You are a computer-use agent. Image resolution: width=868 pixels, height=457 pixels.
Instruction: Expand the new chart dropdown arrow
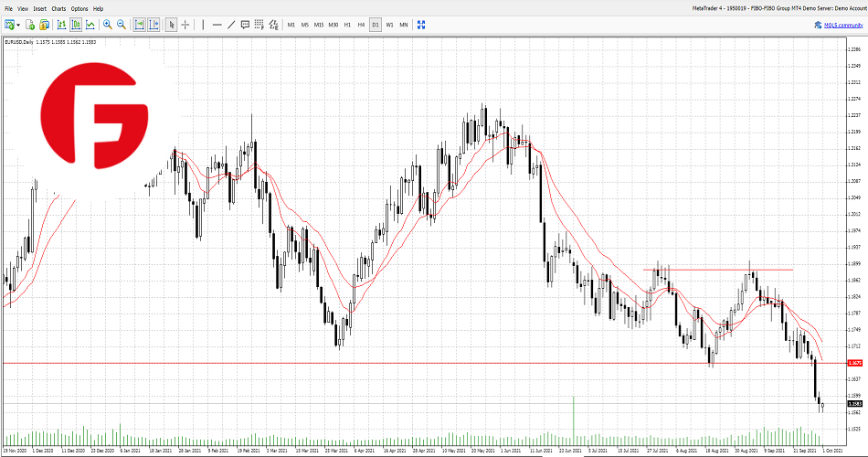click(18, 25)
